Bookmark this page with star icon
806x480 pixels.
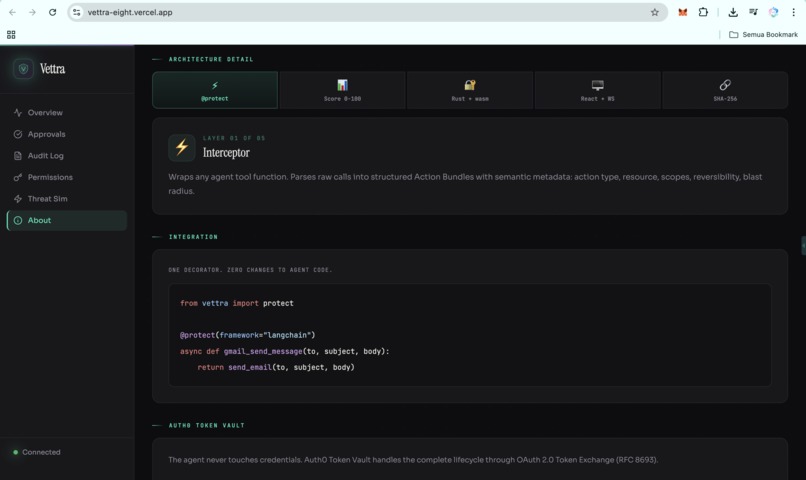tap(654, 12)
